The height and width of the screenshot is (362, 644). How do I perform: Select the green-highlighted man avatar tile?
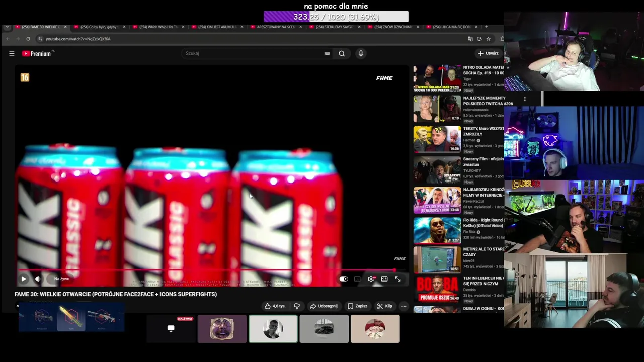(x=273, y=329)
